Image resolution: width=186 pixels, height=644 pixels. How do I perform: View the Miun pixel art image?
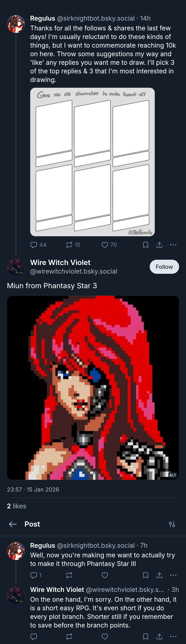point(93,388)
